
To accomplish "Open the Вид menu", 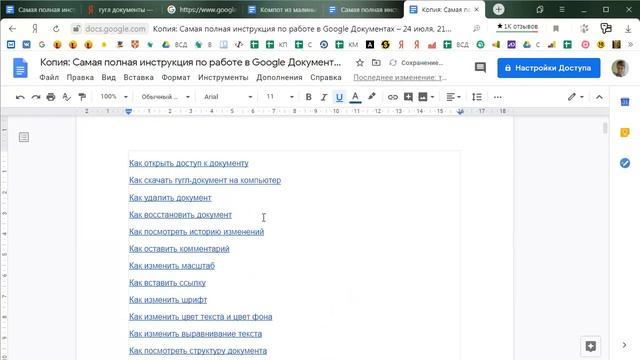I will [x=109, y=77].
